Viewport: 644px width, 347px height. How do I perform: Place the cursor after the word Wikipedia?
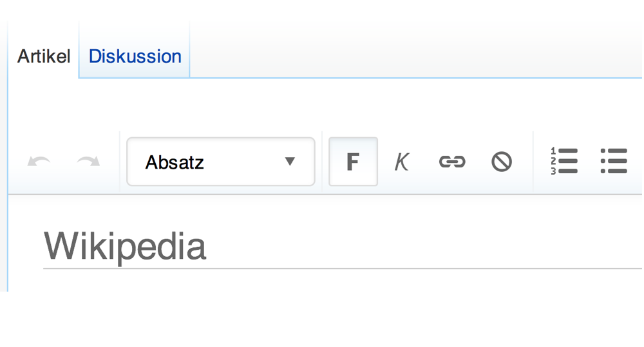pos(208,246)
